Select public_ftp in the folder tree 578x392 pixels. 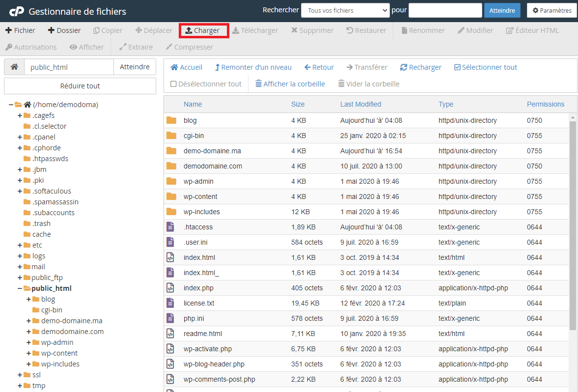(x=47, y=278)
